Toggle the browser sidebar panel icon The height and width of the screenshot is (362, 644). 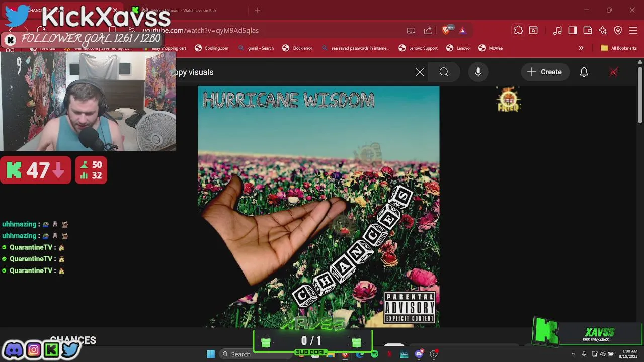pyautogui.click(x=573, y=31)
